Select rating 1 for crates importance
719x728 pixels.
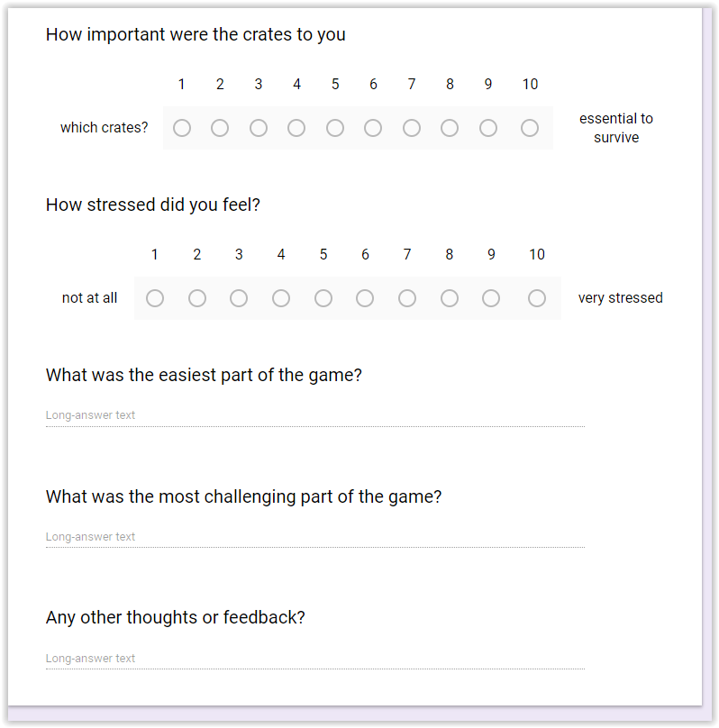pyautogui.click(x=181, y=128)
